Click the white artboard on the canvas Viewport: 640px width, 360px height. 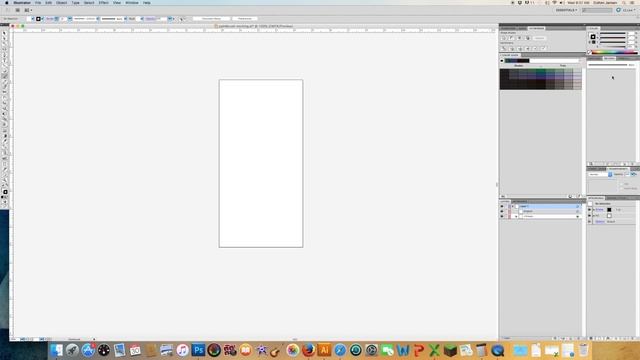(x=261, y=163)
